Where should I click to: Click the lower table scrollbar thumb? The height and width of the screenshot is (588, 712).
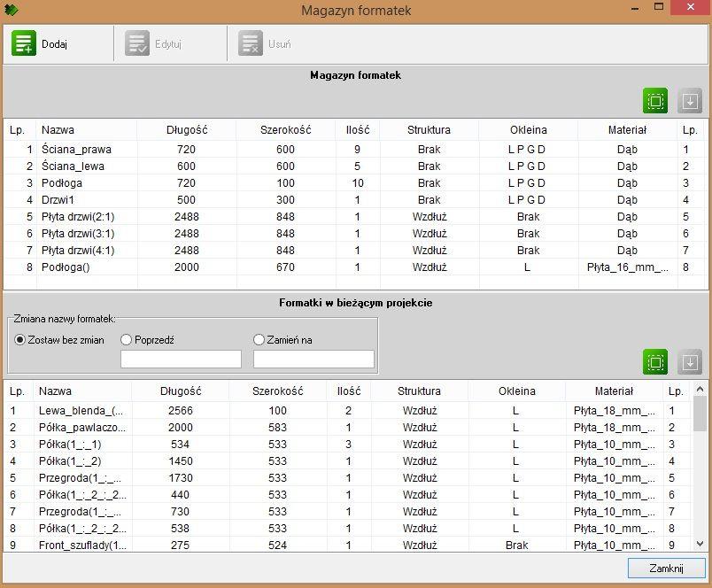(700, 414)
